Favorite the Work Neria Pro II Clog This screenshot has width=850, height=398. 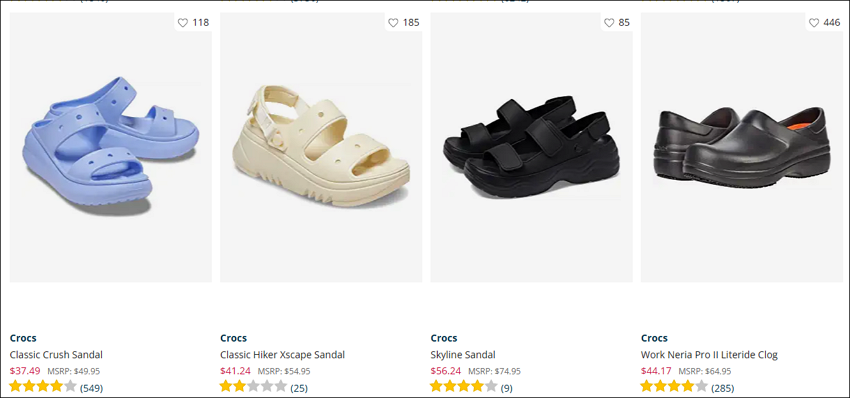tap(814, 23)
